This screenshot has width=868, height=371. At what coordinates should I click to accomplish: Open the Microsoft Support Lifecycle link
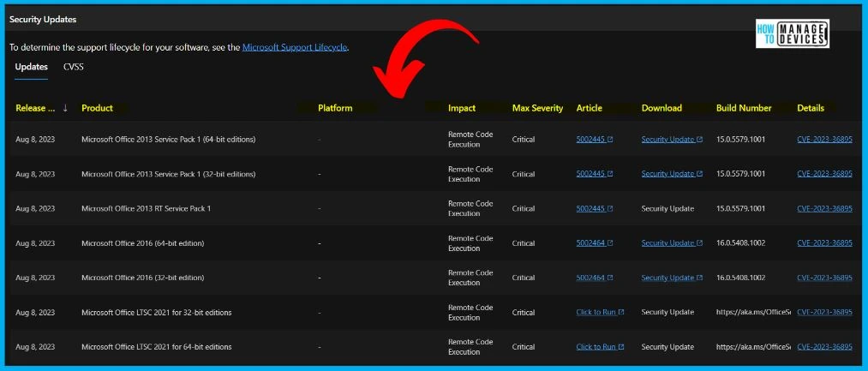(x=295, y=48)
